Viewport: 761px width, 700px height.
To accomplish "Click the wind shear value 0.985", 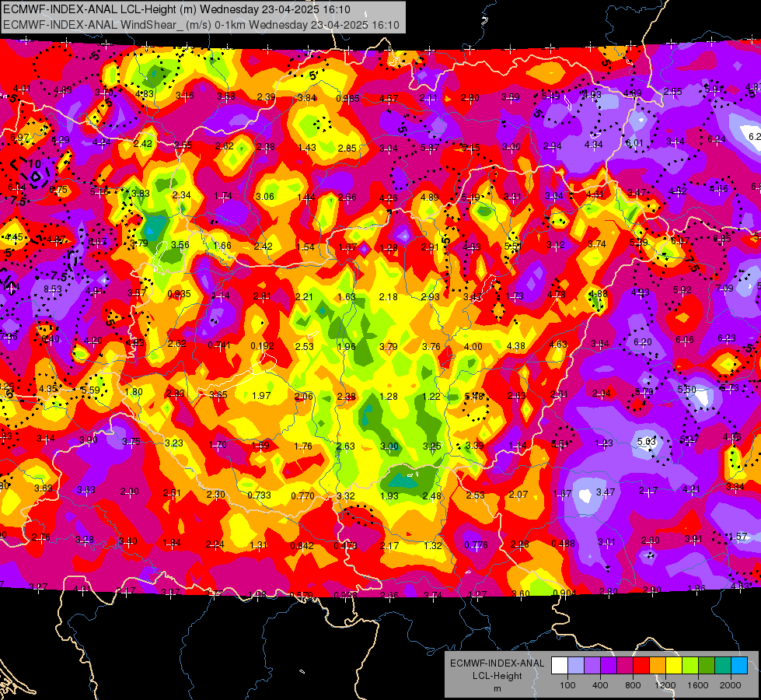I will (x=347, y=99).
